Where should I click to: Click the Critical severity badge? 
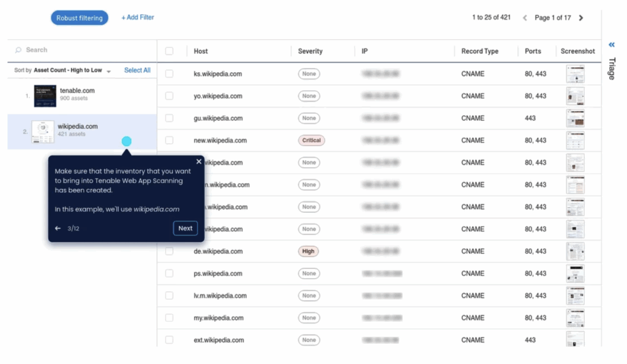pyautogui.click(x=311, y=140)
